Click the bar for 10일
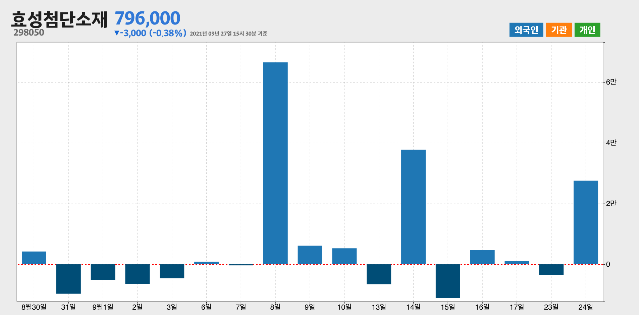Image resolution: width=644 pixels, height=315 pixels. pos(344,256)
